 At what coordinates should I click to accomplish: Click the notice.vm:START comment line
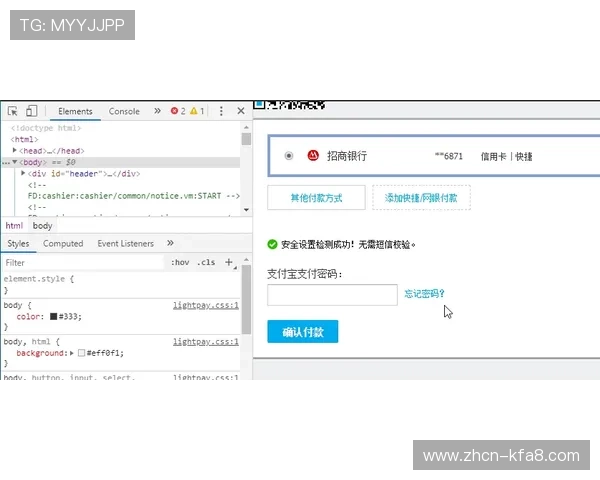click(x=134, y=196)
